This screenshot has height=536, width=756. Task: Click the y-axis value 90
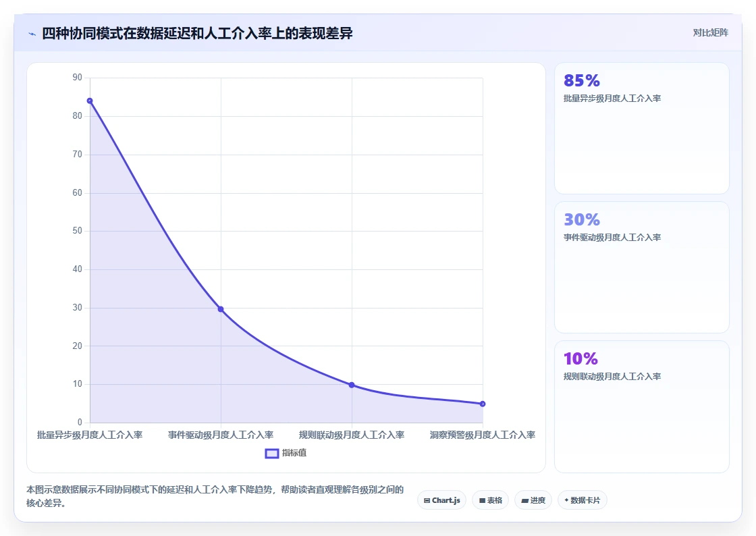pos(77,78)
